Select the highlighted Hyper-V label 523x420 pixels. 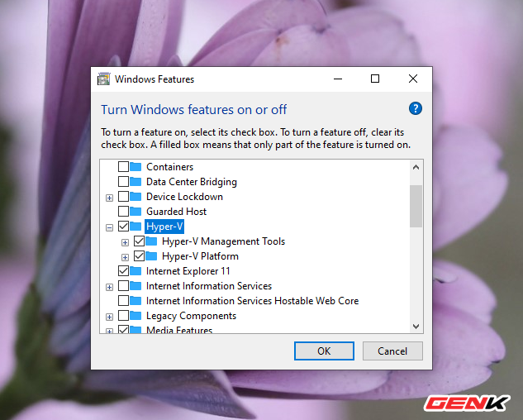pyautogui.click(x=164, y=227)
